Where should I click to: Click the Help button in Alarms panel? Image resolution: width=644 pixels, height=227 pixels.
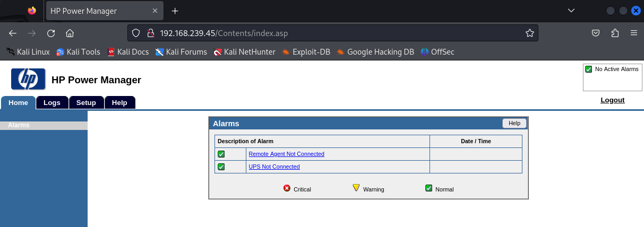514,123
